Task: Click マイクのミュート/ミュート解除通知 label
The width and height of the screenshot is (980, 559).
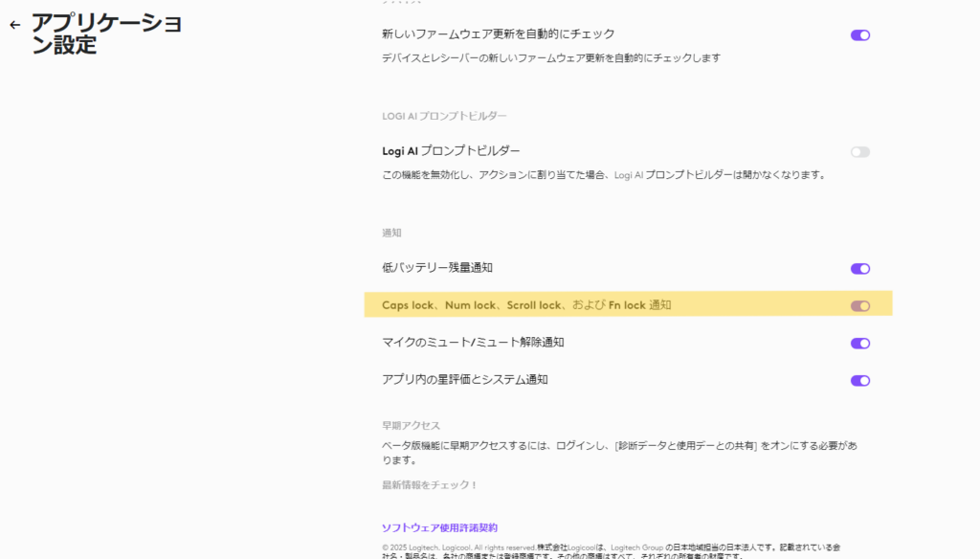Action: pos(473,342)
